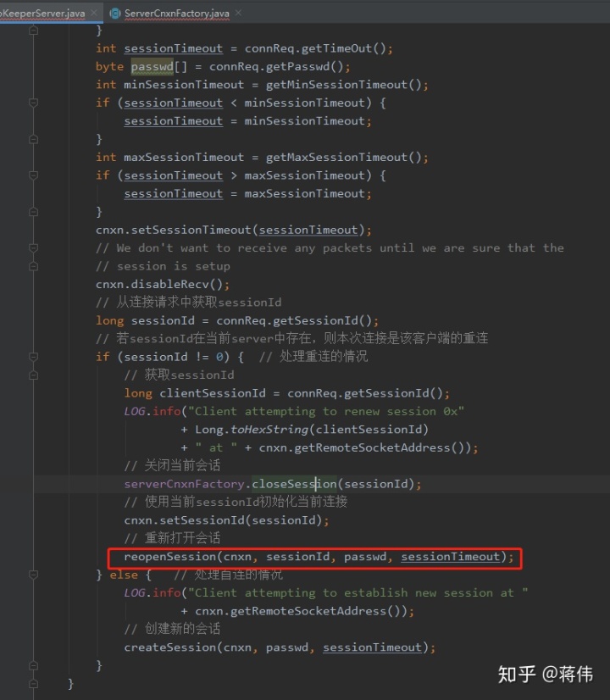
Task: Click 'cnxn.disableRecv();' statement
Action: tap(163, 285)
